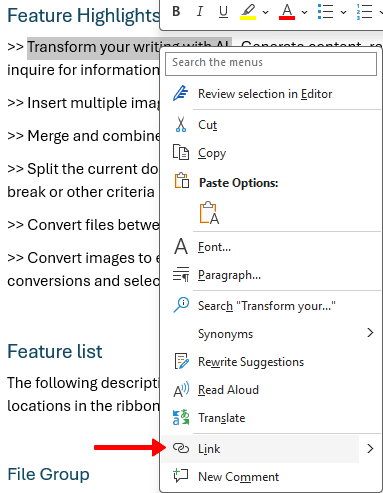Open the Paragraph... dialog entry
Image resolution: width=383 pixels, height=493 pixels.
point(271,275)
